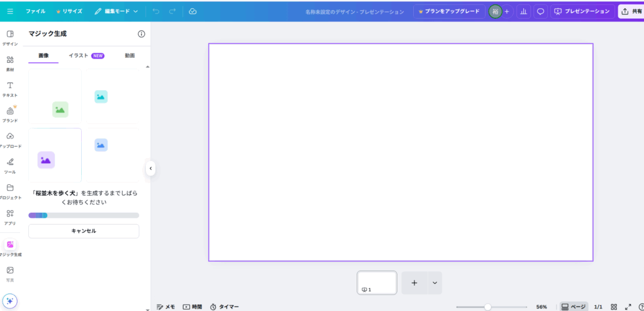Adjust the zoom slider handle
Image resolution: width=644 pixels, height=311 pixels.
(x=487, y=307)
